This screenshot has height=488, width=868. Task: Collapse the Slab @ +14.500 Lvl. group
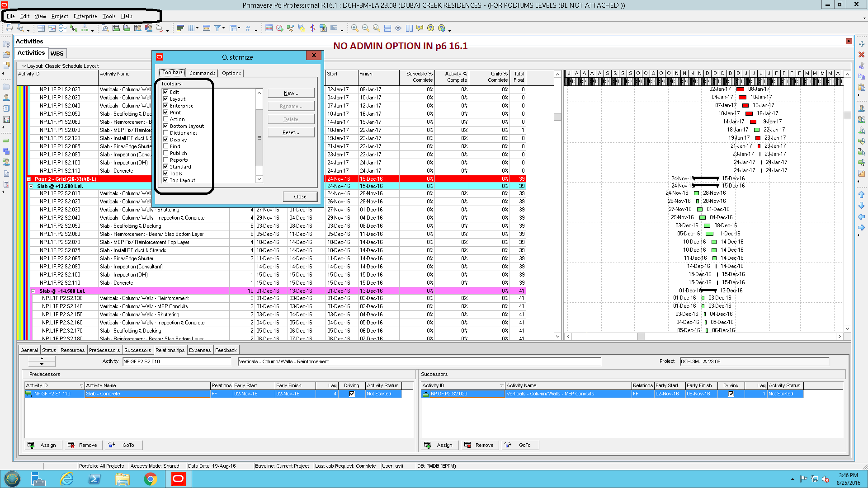(33, 291)
